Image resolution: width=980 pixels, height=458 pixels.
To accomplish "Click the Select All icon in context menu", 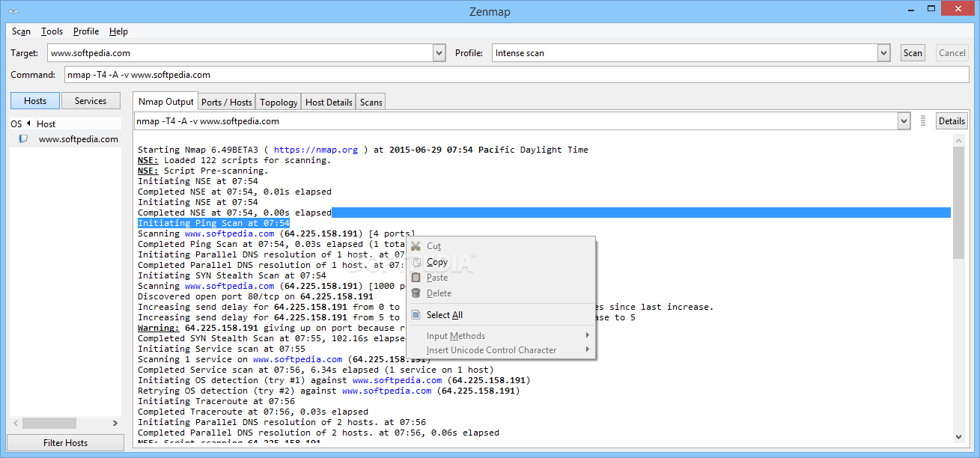I will [416, 315].
